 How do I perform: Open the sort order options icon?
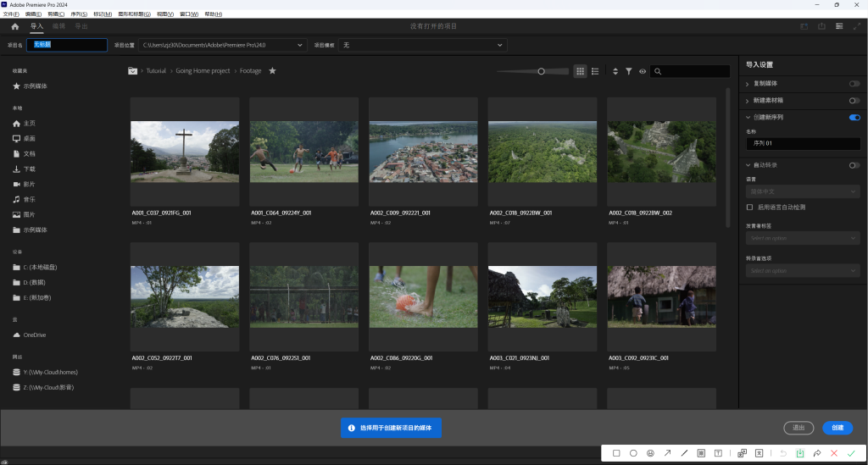pyautogui.click(x=615, y=72)
